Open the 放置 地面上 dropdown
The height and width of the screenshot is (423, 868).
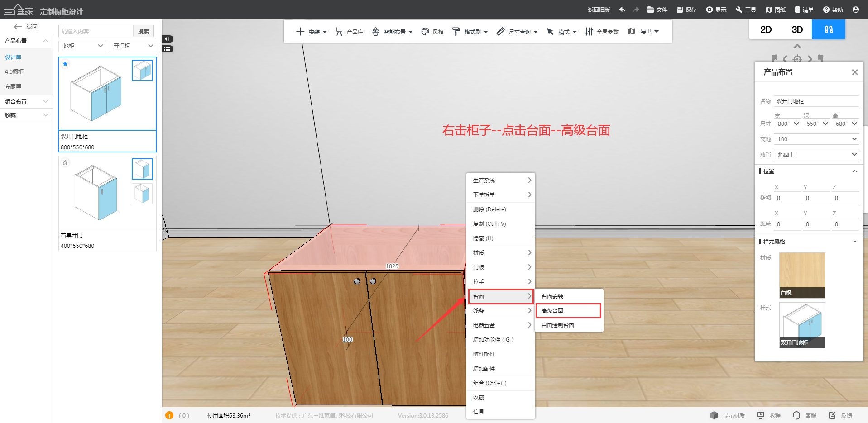816,154
